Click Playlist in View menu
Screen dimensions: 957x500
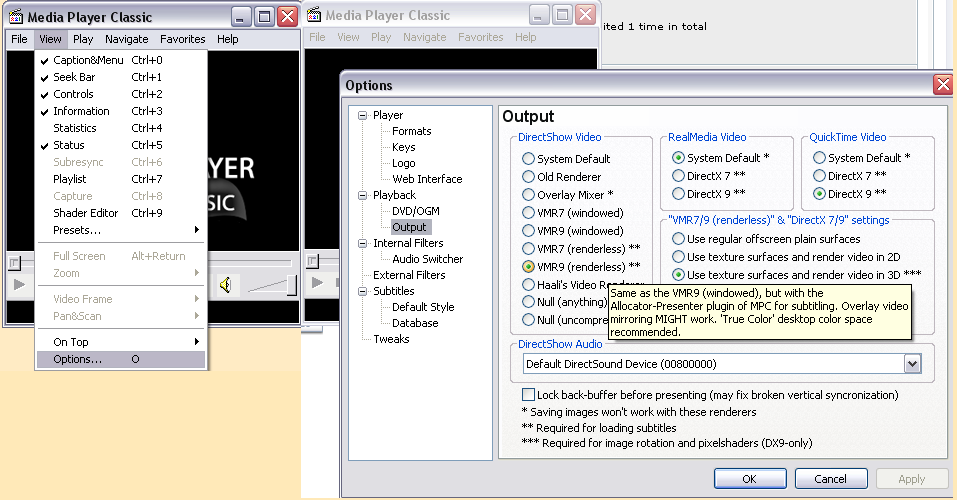click(x=121, y=179)
